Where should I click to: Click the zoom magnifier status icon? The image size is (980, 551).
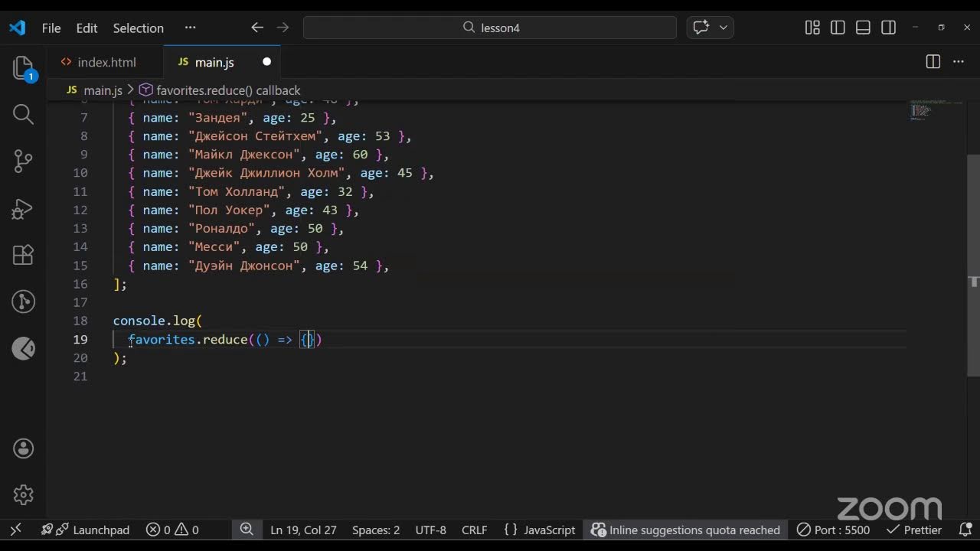tap(247, 530)
